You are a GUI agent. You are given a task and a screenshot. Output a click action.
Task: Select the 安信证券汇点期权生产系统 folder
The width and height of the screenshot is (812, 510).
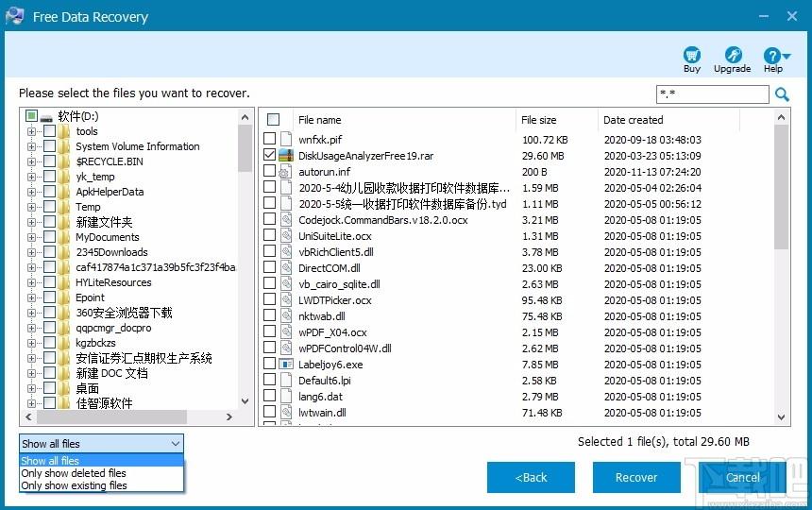[144, 358]
